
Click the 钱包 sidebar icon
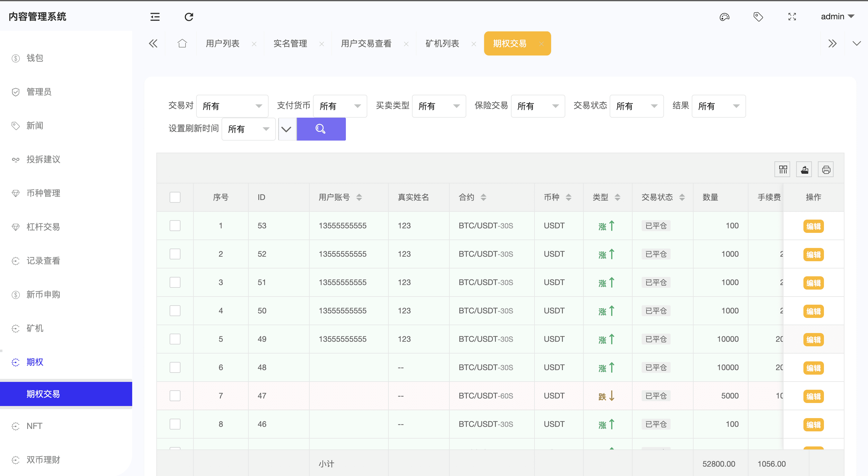click(x=16, y=57)
